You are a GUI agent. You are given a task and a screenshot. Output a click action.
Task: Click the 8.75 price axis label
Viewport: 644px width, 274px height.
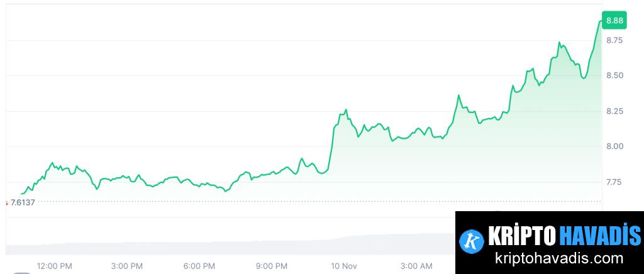[x=614, y=40]
